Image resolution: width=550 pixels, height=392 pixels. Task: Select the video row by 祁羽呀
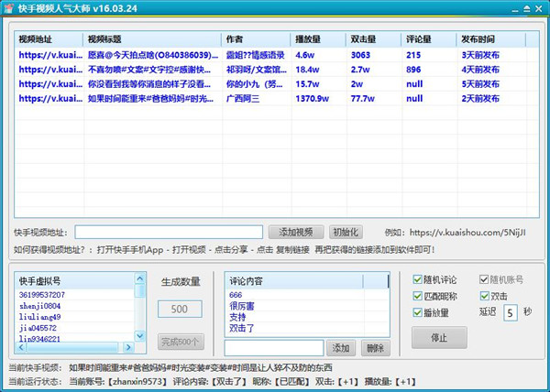[277, 70]
